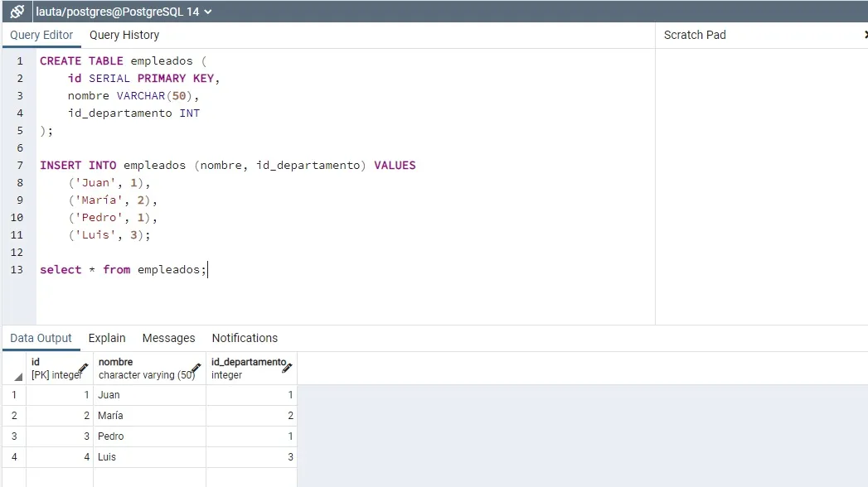Open the lauta/postgres@PostgreSQL 14 connection dropdown
This screenshot has width=868, height=487.
click(209, 12)
